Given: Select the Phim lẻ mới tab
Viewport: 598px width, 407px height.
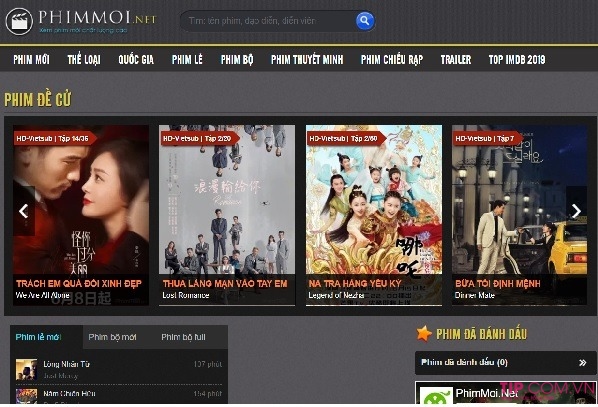Looking at the screenshot, I should (39, 337).
